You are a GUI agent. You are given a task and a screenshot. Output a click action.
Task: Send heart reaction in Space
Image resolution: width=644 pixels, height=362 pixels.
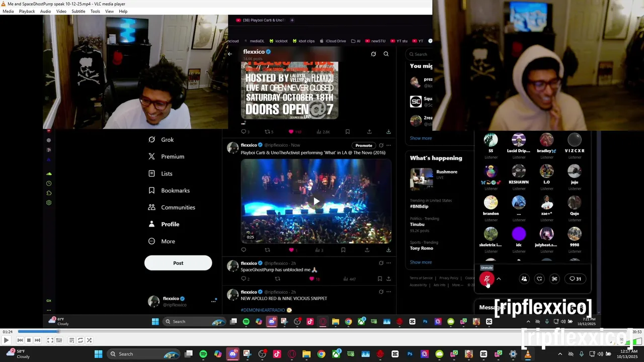539,279
